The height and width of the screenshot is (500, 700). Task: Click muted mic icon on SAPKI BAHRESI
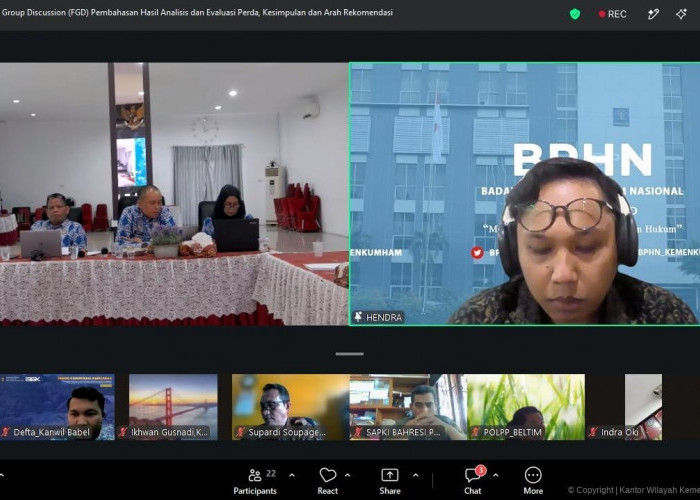[358, 432]
